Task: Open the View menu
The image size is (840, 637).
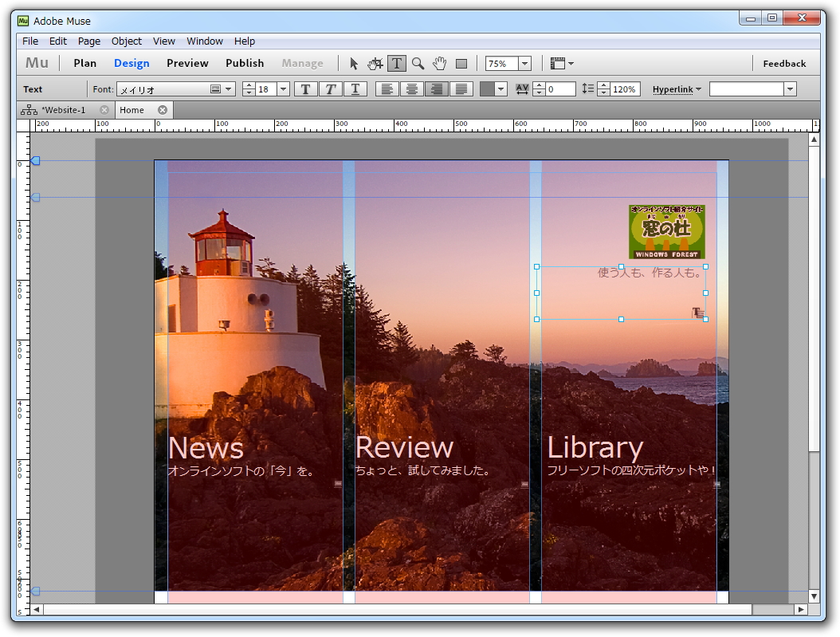Action: 164,41
